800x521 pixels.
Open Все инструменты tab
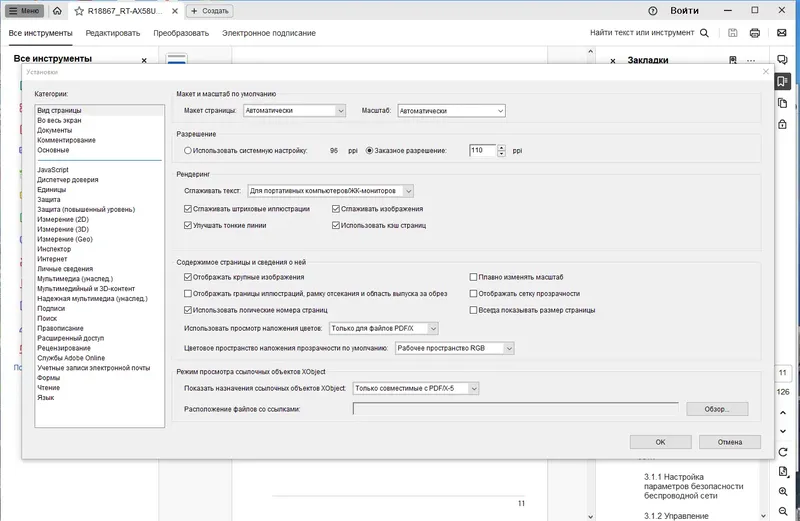40,33
